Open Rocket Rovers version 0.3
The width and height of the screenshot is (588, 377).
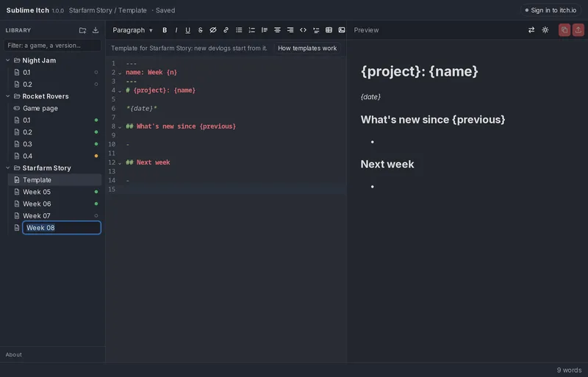point(54,144)
